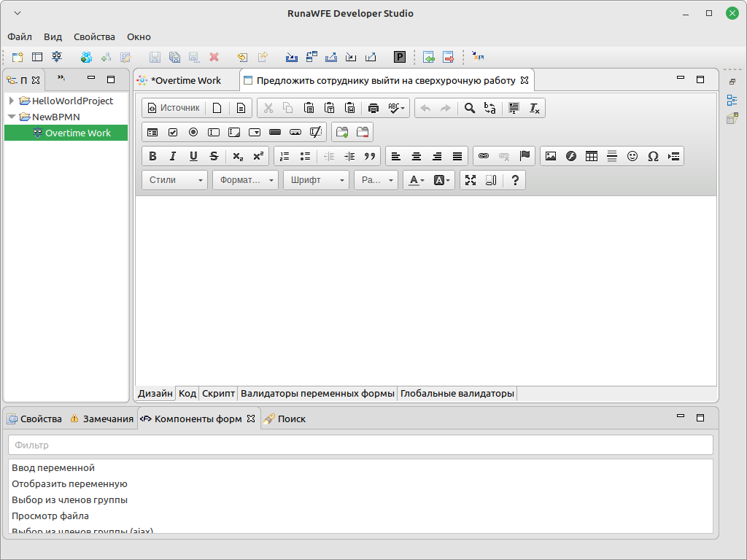Insert a special character (Omega)
747x560 pixels.
coord(653,156)
